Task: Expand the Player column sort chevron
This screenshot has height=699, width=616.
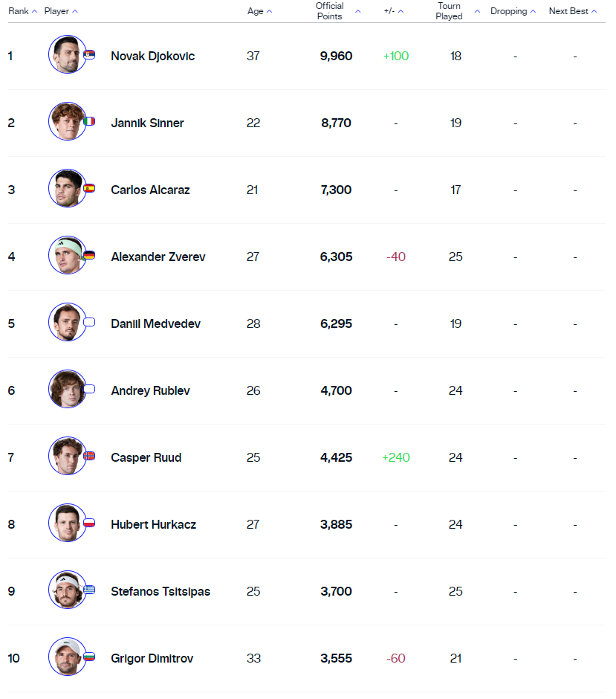Action: tap(77, 11)
